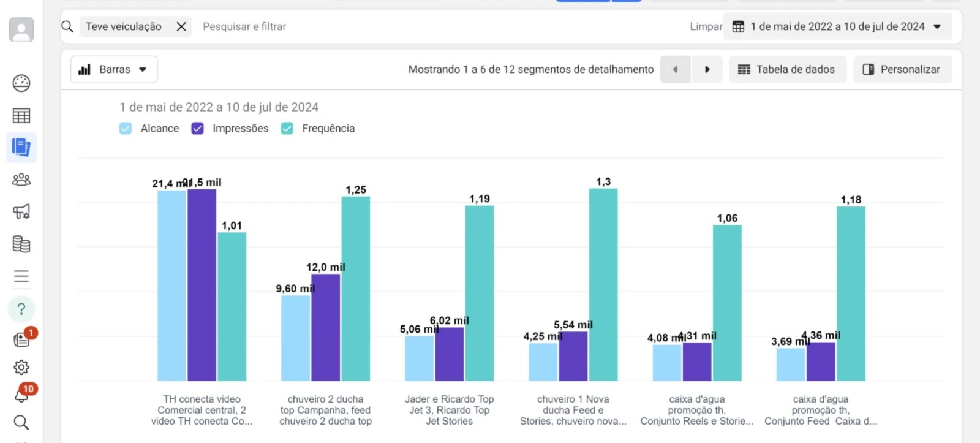This screenshot has width=980, height=443.
Task: Go to the previous segments page arrow
Action: point(676,69)
